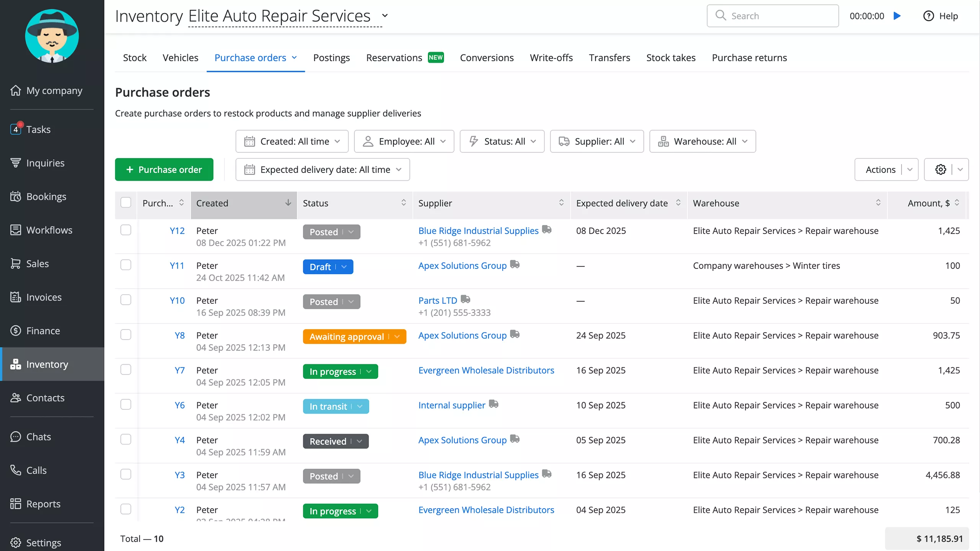This screenshot has height=551, width=980.
Task: Click the truck icon next to Parts LTD
Action: [465, 299]
